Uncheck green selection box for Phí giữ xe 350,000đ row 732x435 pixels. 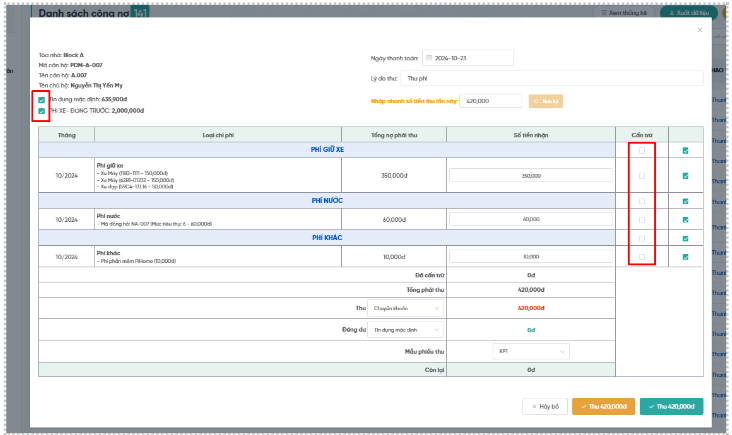click(x=685, y=175)
